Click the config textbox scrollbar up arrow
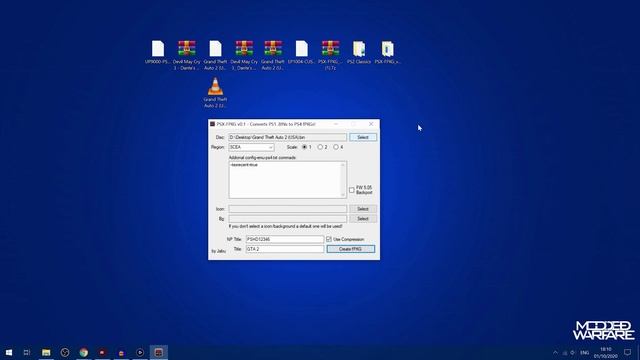Image resolution: width=640 pixels, height=360 pixels. [x=343, y=164]
